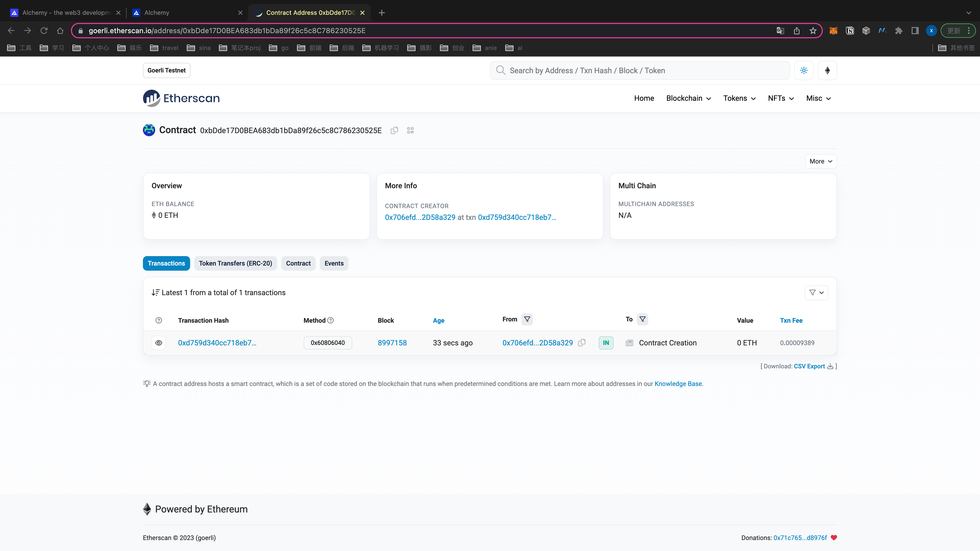Screen dimensions: 980x551
Task: Switch to the Transactions tab
Action: 166,263
